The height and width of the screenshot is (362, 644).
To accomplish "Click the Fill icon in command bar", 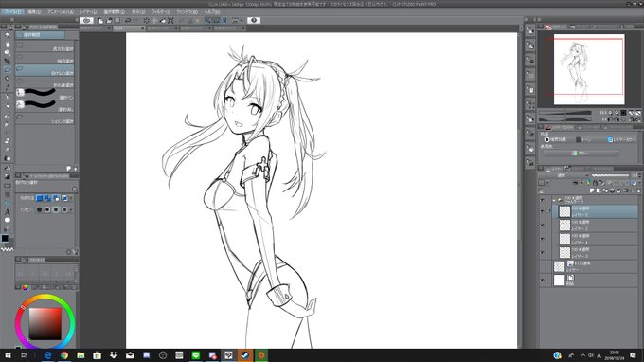I will point(162,21).
